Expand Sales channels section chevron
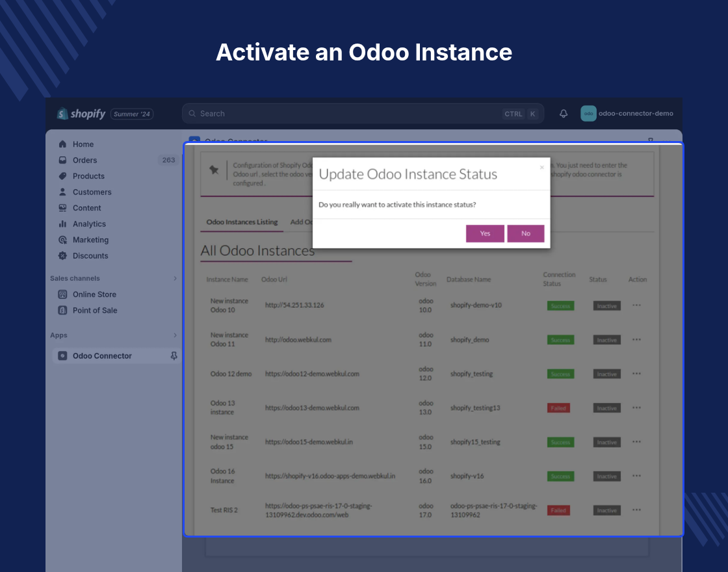 [175, 279]
